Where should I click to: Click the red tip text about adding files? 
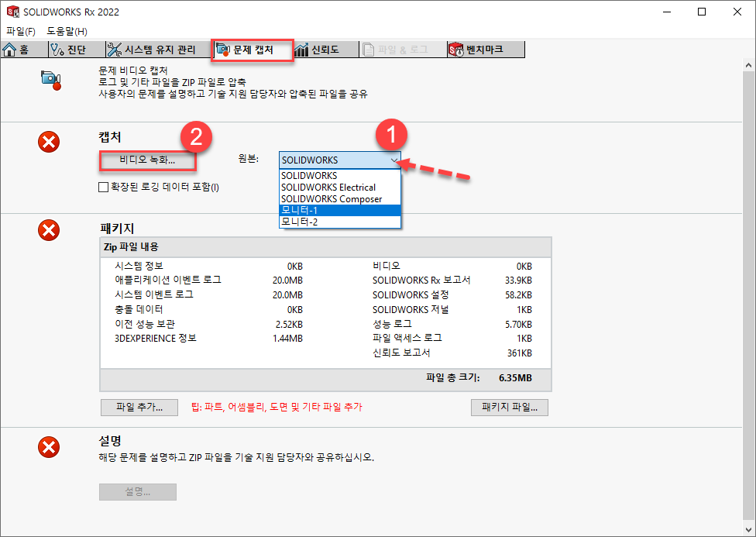click(277, 408)
